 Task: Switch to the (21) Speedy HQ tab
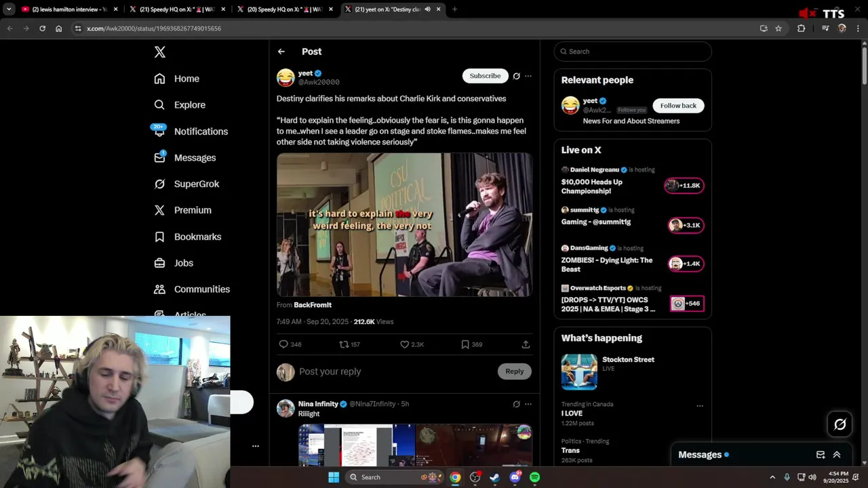(178, 9)
